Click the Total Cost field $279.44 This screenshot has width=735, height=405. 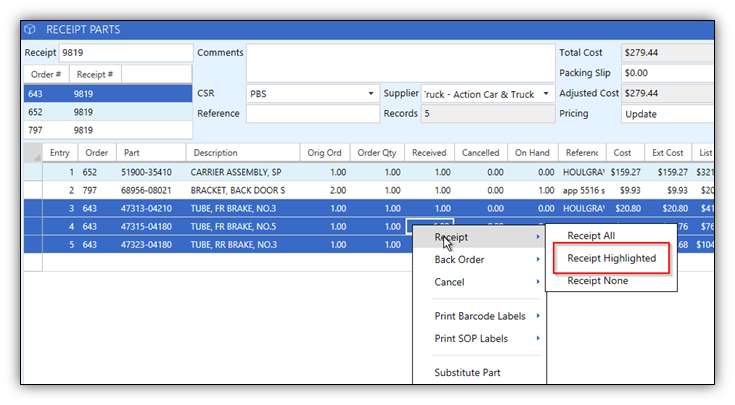pyautogui.click(x=667, y=52)
